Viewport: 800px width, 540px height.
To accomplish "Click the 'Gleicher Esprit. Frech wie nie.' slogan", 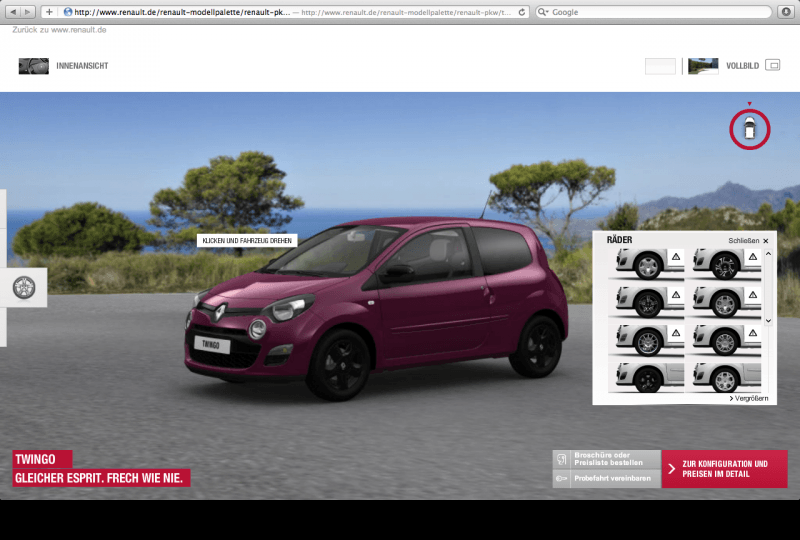I will click(102, 478).
